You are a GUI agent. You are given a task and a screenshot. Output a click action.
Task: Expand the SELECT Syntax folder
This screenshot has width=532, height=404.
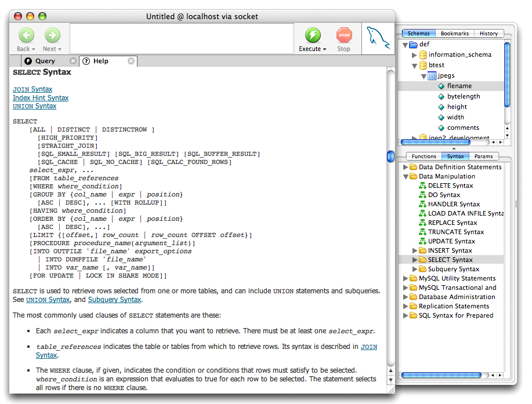[415, 260]
